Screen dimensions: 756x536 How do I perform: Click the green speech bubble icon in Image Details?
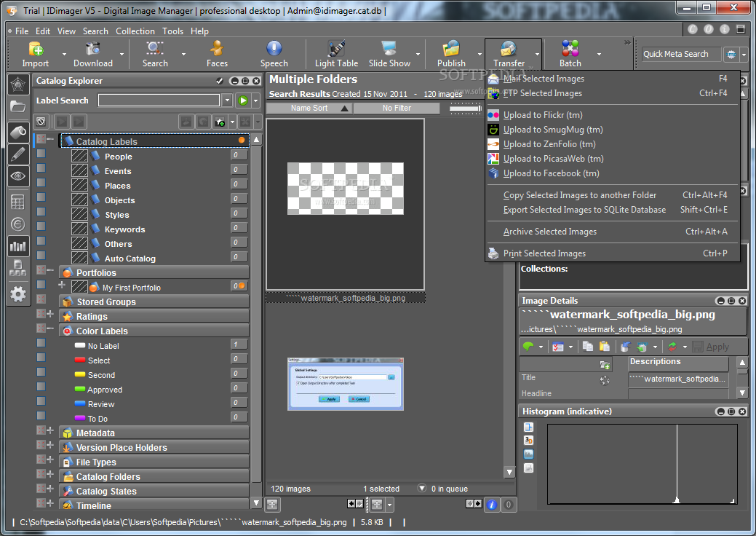[528, 347]
